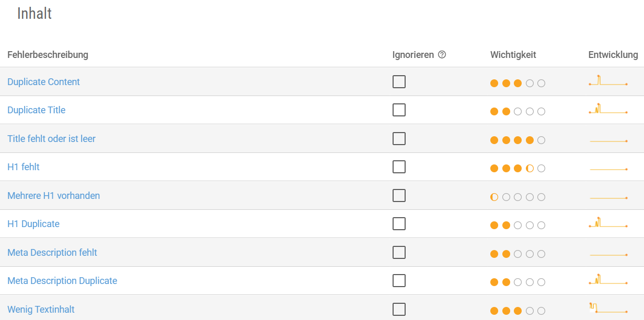The height and width of the screenshot is (320, 644).
Task: Click the Wichtigkeit column header
Action: point(513,55)
